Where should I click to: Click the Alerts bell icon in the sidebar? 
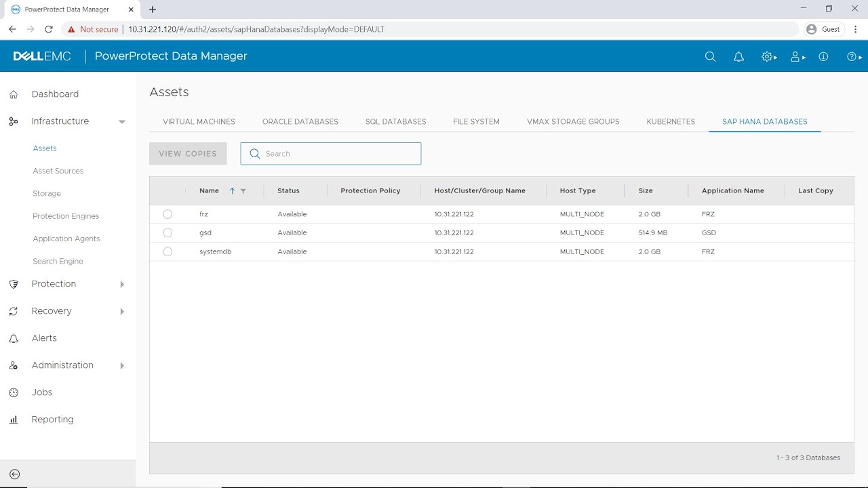point(14,338)
